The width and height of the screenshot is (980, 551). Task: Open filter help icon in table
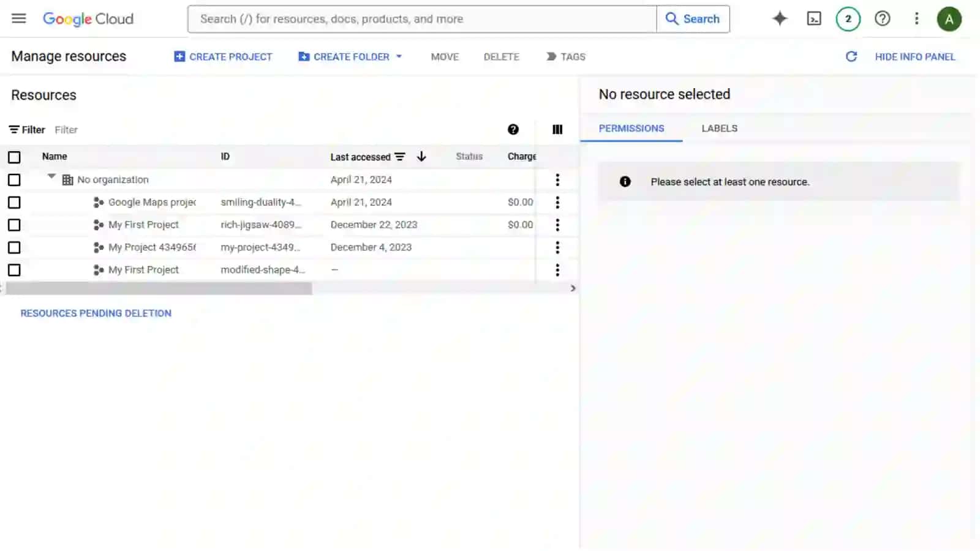(x=513, y=129)
